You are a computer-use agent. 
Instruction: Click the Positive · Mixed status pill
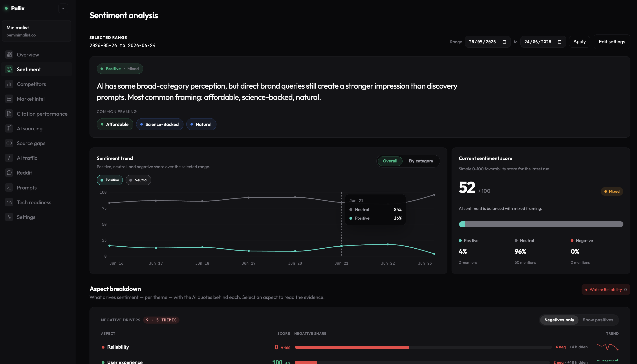pos(120,69)
